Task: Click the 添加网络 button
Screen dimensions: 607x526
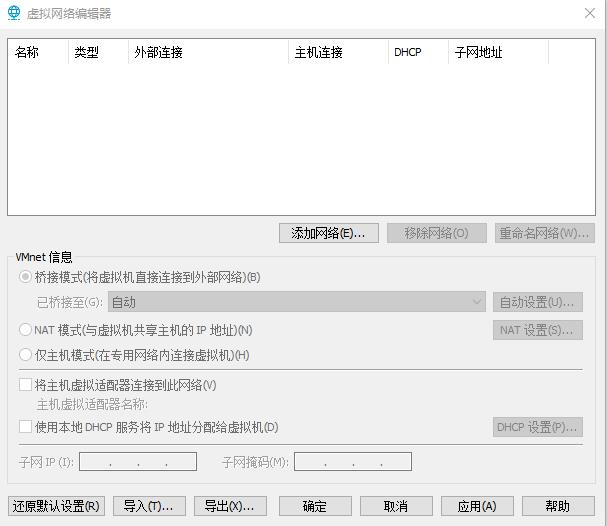Action: point(328,233)
